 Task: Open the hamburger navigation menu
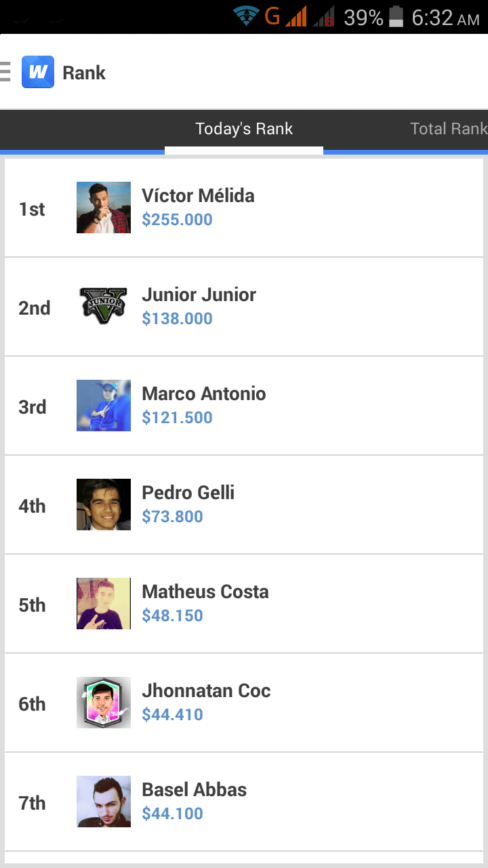[x=5, y=72]
